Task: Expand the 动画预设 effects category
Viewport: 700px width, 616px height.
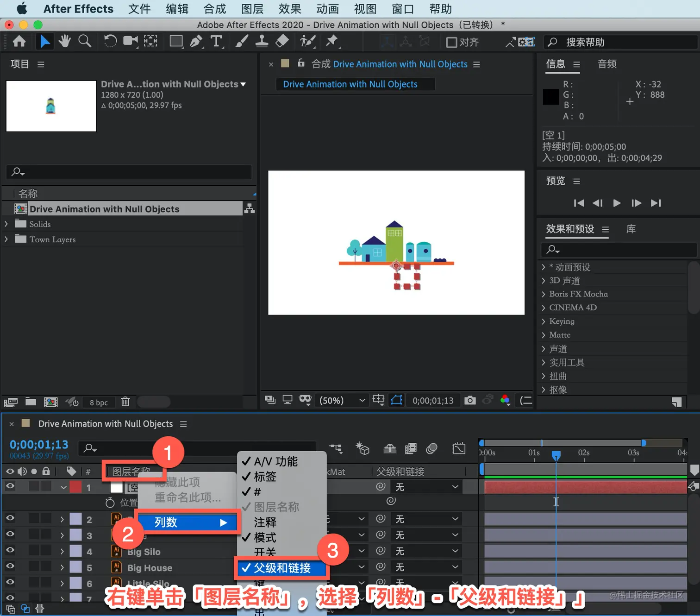Action: [544, 267]
